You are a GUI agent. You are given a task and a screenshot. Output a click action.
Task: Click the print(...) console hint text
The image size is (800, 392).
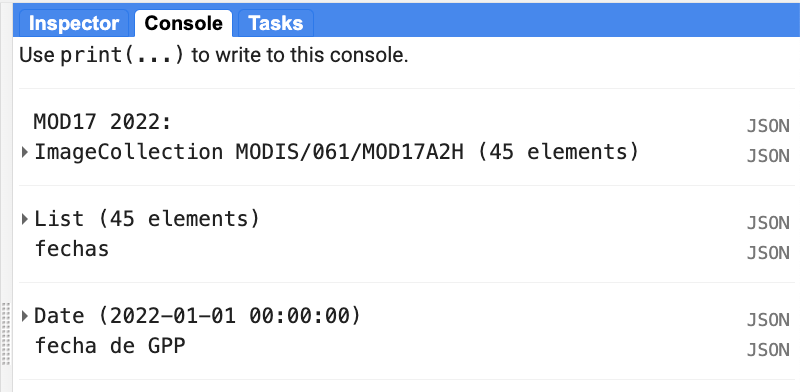pyautogui.click(x=121, y=55)
